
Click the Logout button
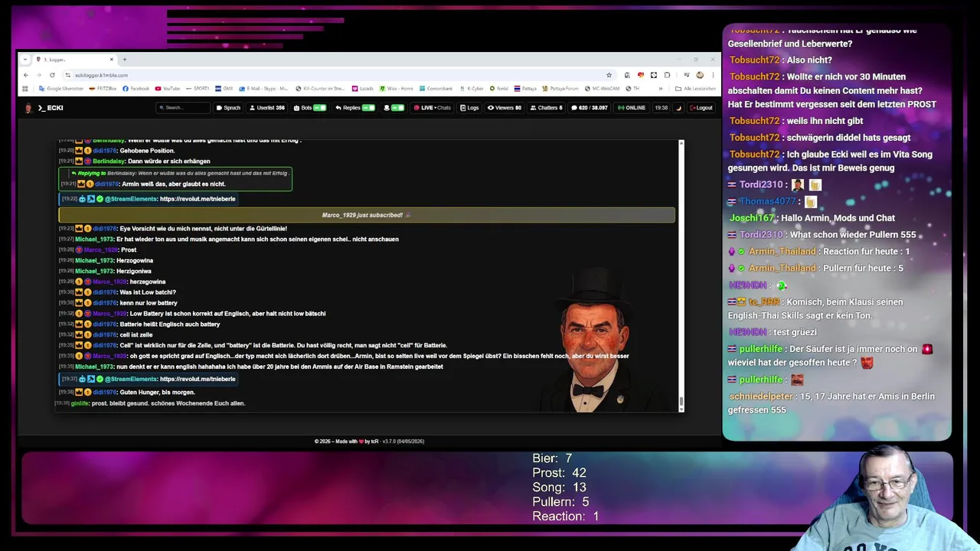[701, 108]
